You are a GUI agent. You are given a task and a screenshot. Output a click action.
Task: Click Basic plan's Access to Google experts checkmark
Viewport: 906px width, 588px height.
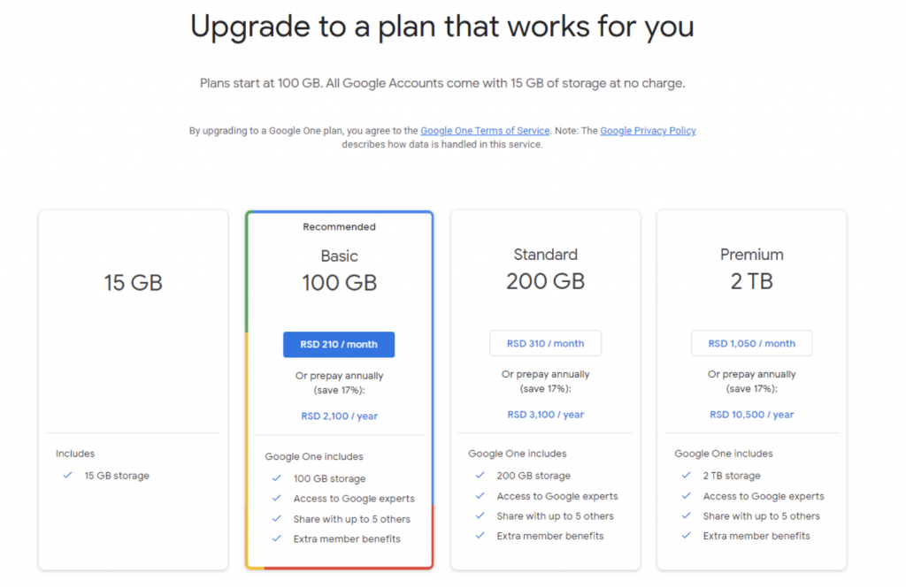click(x=277, y=499)
